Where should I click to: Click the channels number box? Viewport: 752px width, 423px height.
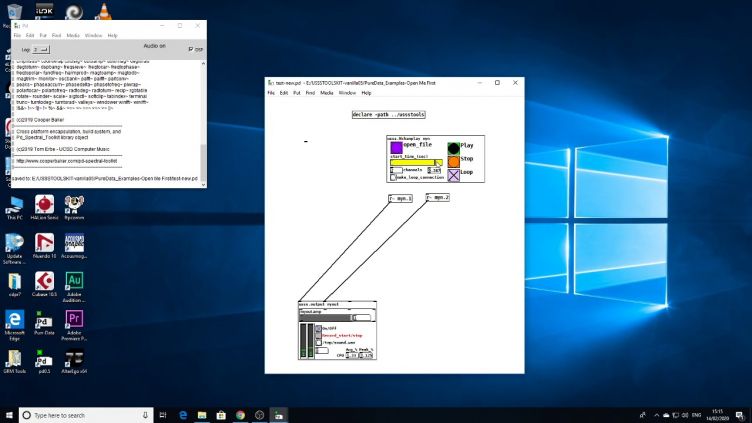click(x=396, y=170)
